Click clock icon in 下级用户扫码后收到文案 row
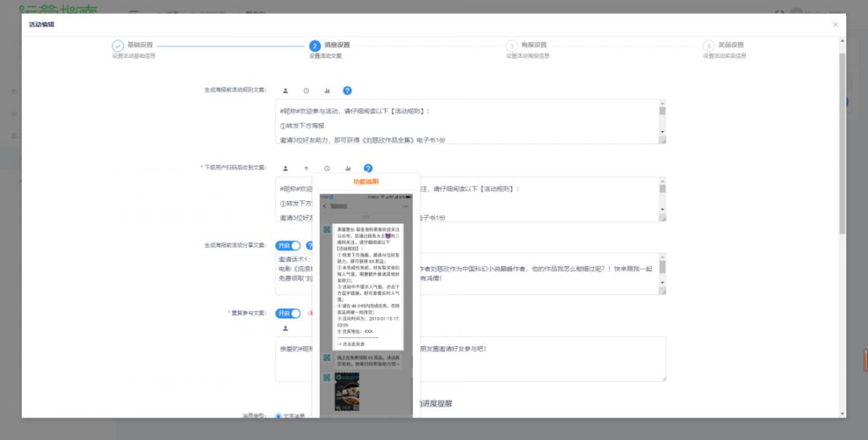The image size is (868, 440). (x=327, y=168)
